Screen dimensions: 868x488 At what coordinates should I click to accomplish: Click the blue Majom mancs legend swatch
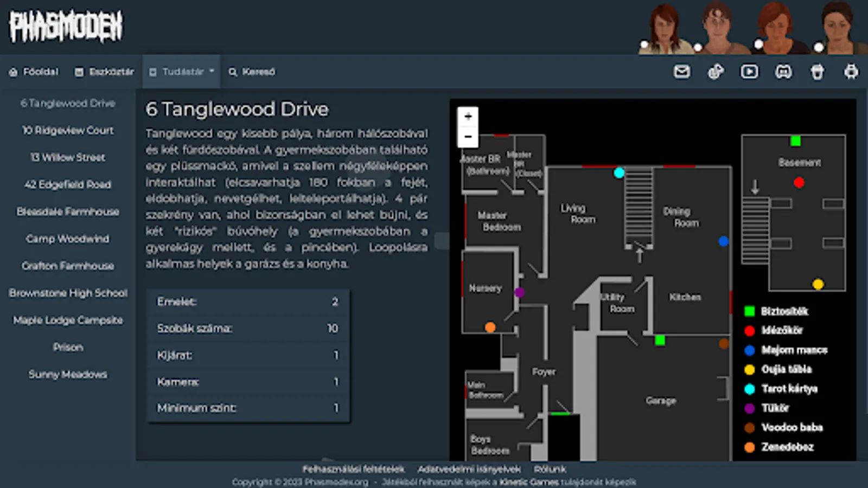click(750, 350)
